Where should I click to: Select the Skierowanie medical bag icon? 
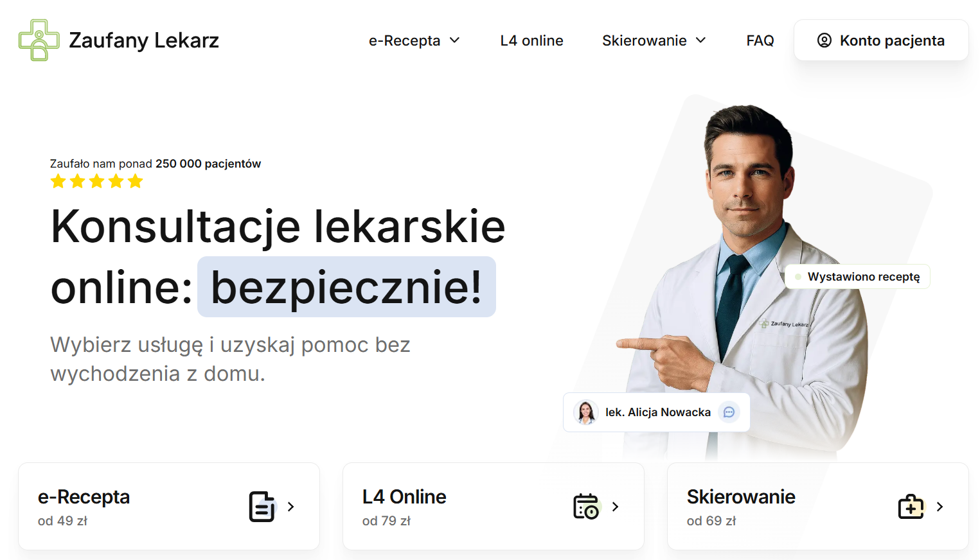(x=911, y=506)
